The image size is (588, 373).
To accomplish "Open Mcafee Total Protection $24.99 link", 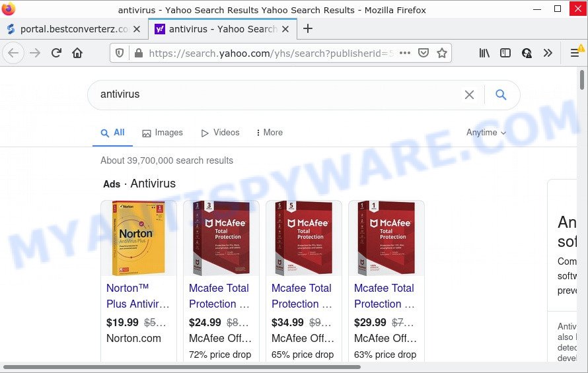I will [x=219, y=296].
